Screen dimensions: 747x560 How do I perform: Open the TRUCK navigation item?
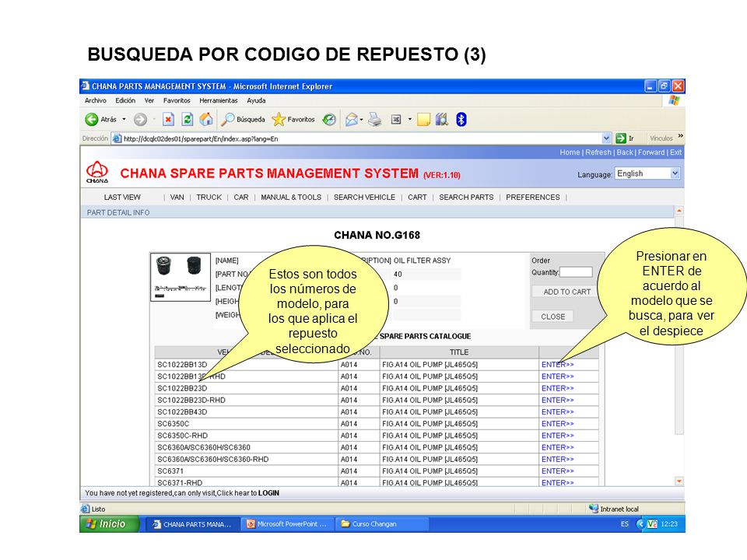[x=209, y=197]
